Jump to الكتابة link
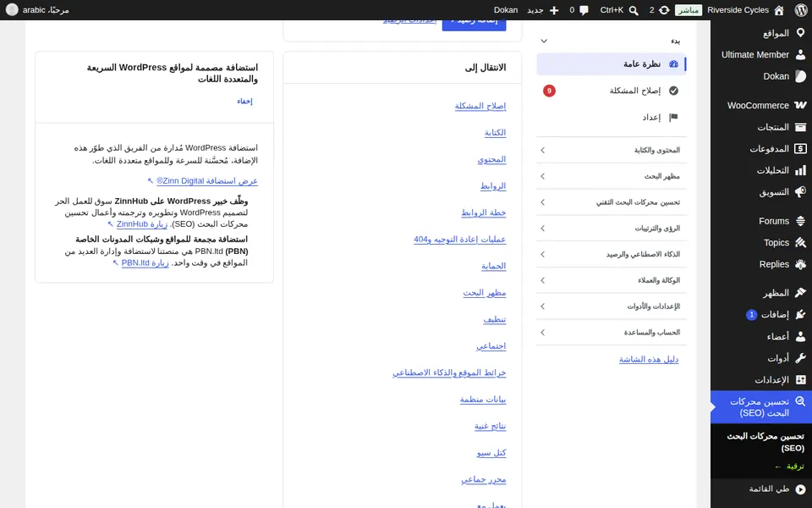The image size is (812, 508). coord(495,133)
